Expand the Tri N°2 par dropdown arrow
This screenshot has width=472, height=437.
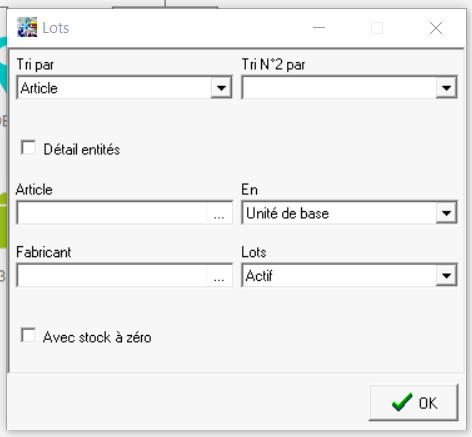(446, 88)
